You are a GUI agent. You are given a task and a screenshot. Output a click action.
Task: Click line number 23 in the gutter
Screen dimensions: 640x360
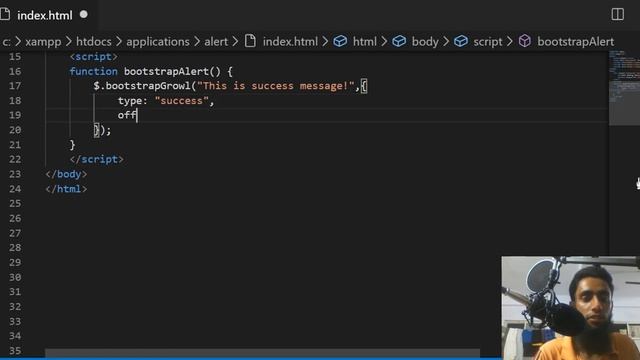click(15, 174)
